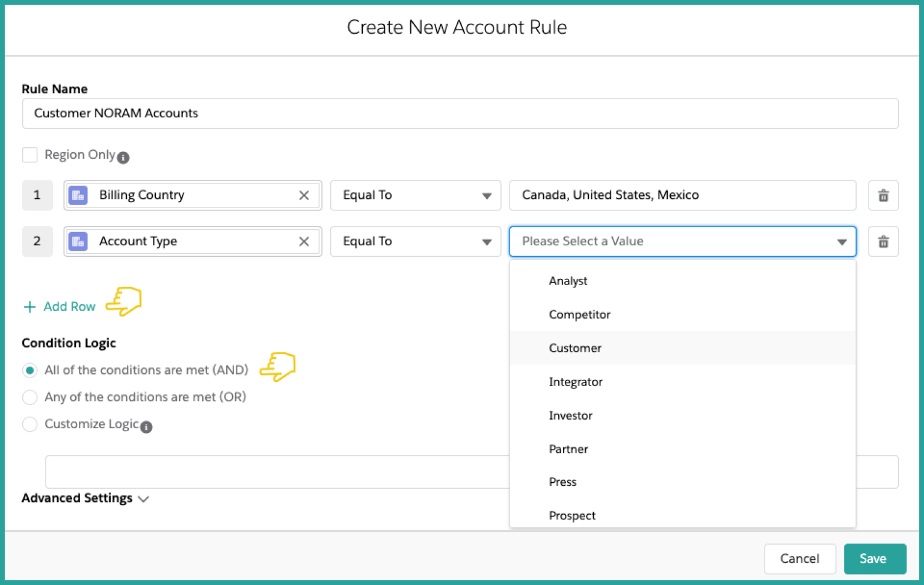Choose Competitor from the value list

[683, 314]
